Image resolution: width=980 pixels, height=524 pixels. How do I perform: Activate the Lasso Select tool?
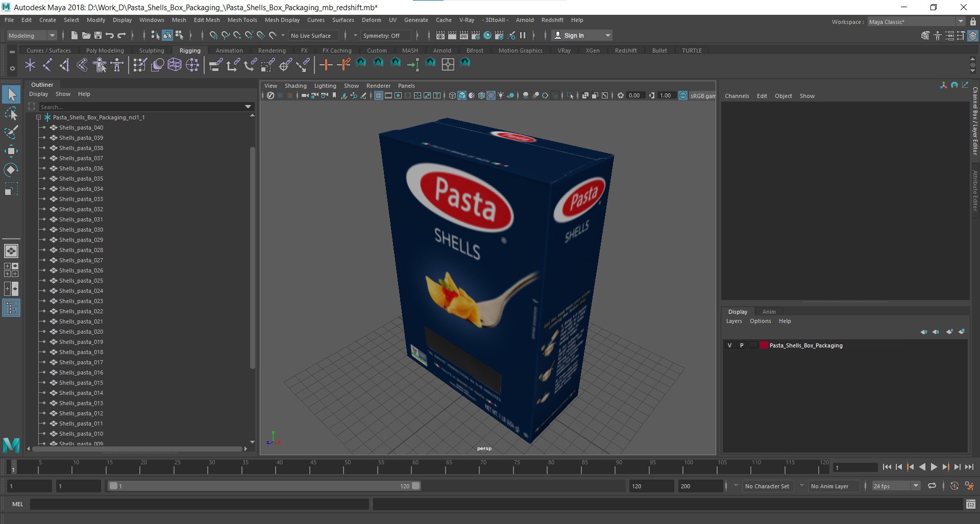(11, 113)
